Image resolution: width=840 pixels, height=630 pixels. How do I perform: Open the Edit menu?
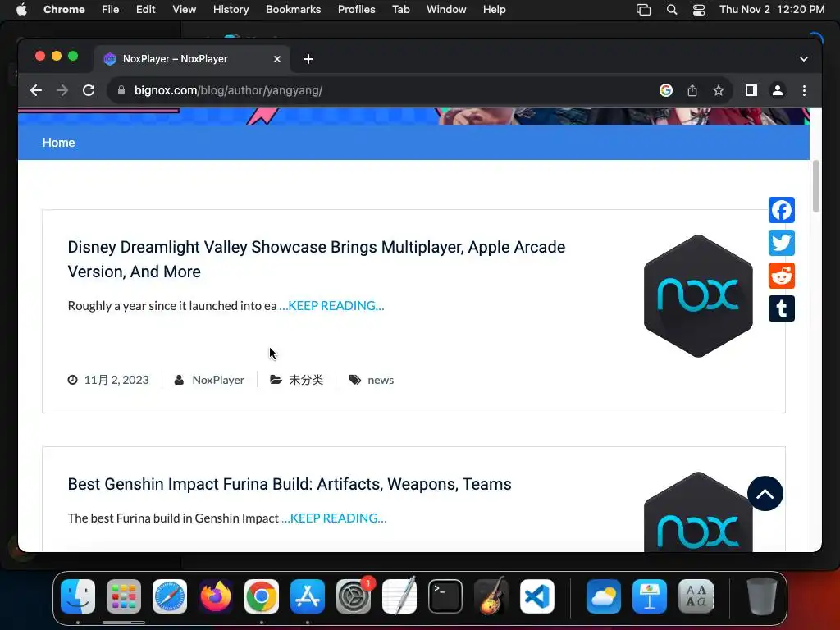coord(146,10)
